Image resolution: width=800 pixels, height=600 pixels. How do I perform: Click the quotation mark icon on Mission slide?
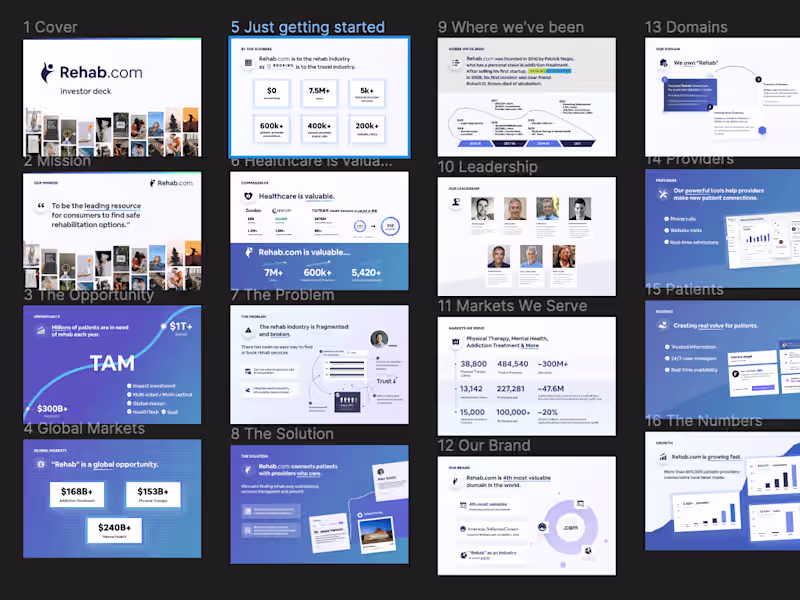point(41,206)
